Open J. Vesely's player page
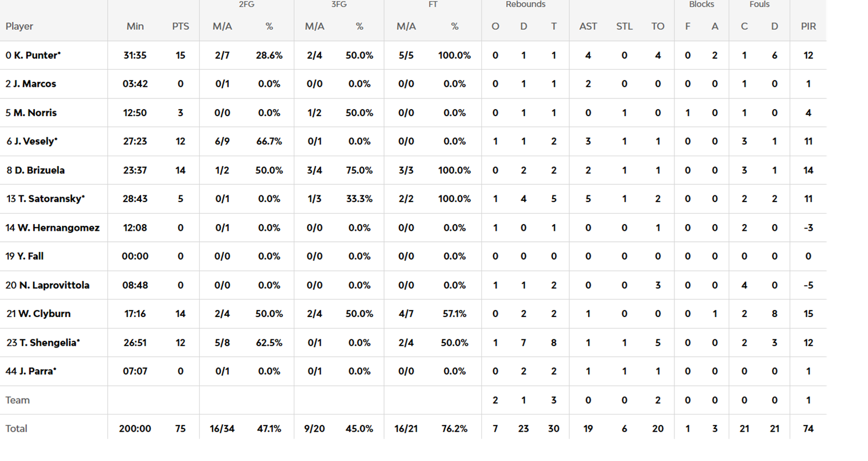This screenshot has width=868, height=461. 35,142
